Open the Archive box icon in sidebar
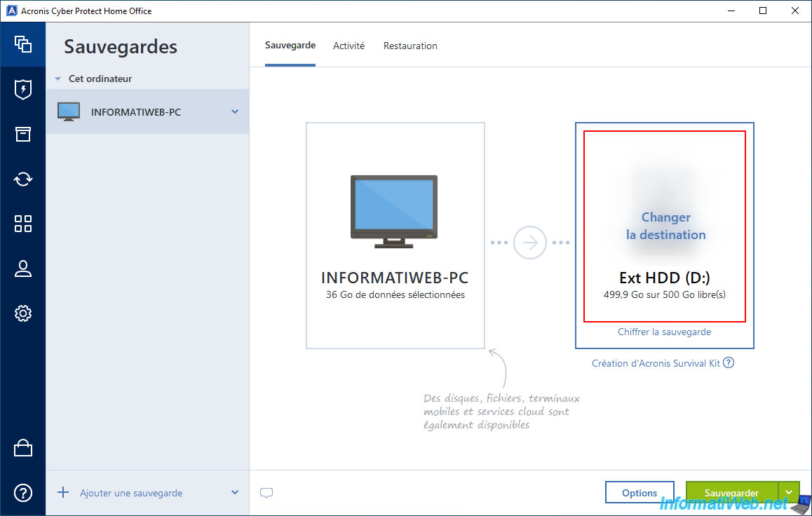812x516 pixels. [22, 134]
